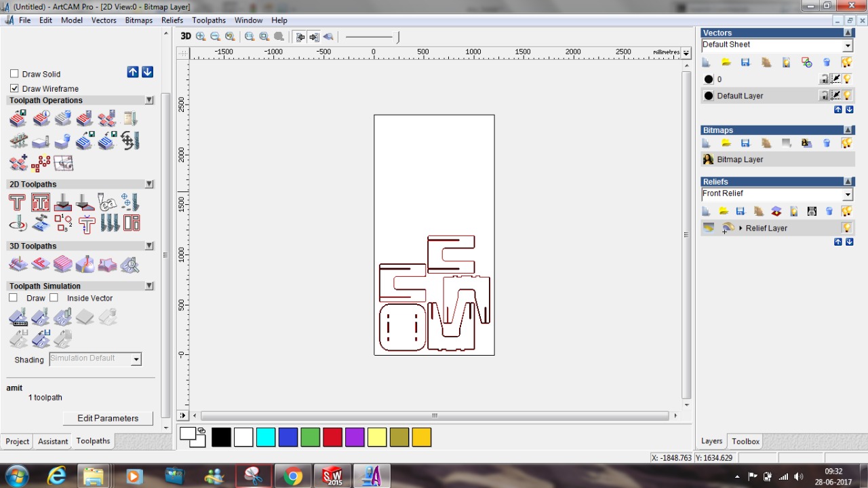Collapse the 2D Toolpaths section
Viewport: 868px width, 488px height.
149,184
